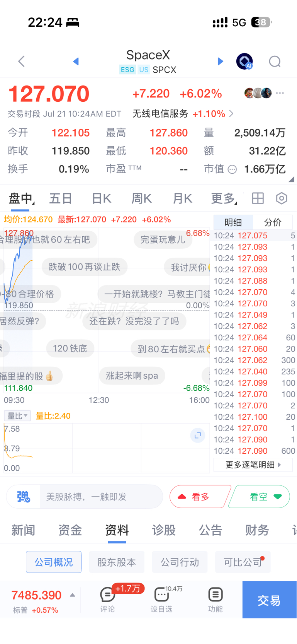Viewport: 297px width, 644px height.
Task: Switch trade list to 分价 view
Action: [x=273, y=222]
